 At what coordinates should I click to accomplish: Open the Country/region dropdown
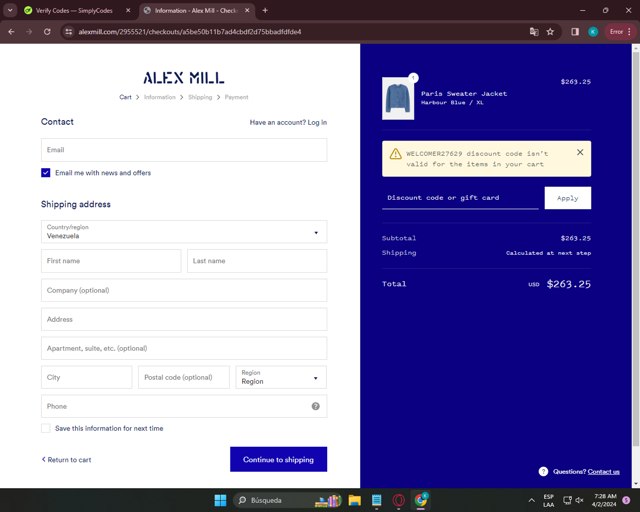point(184,232)
